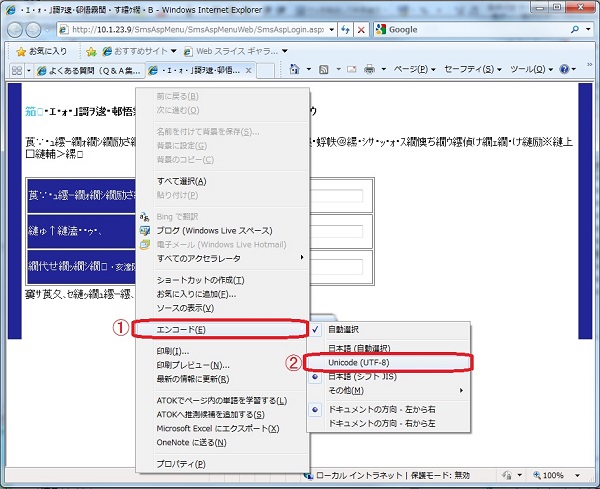Viewport: 600px width, 489px height.
Task: Click ショートカットの作成(T)
Action: coord(222,280)
